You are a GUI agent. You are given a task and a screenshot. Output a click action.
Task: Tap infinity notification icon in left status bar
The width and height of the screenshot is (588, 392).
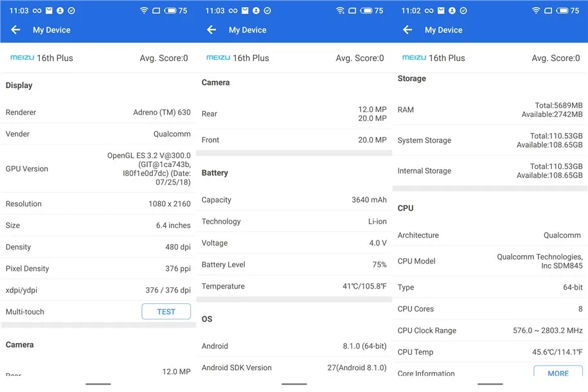37,10
